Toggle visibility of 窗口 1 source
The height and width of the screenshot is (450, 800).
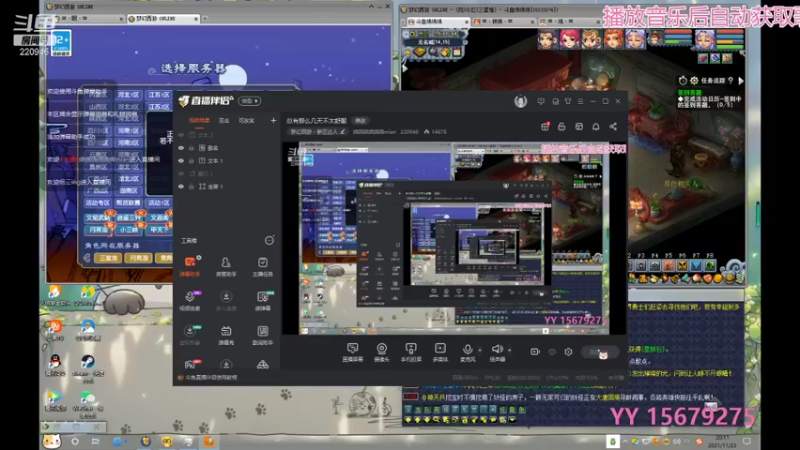tap(181, 173)
